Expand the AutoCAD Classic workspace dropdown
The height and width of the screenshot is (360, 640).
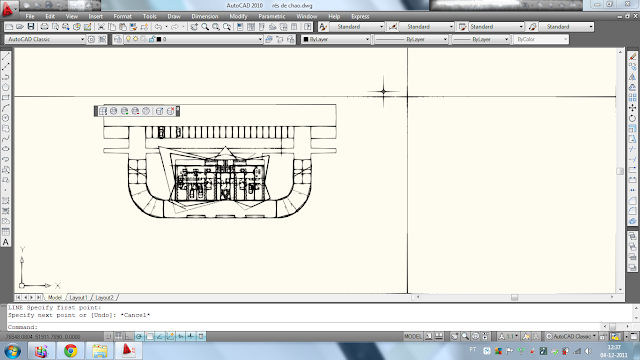[x=45, y=39]
